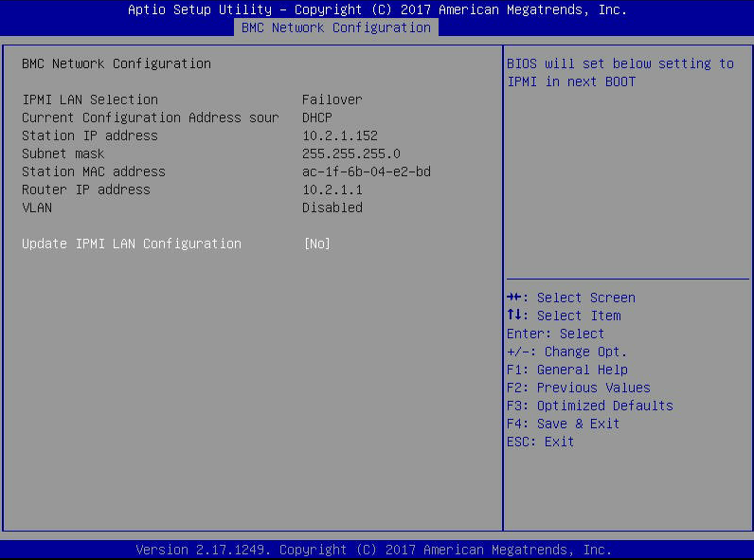Click the Station MAC address value
754x560 pixels.
click(x=367, y=172)
